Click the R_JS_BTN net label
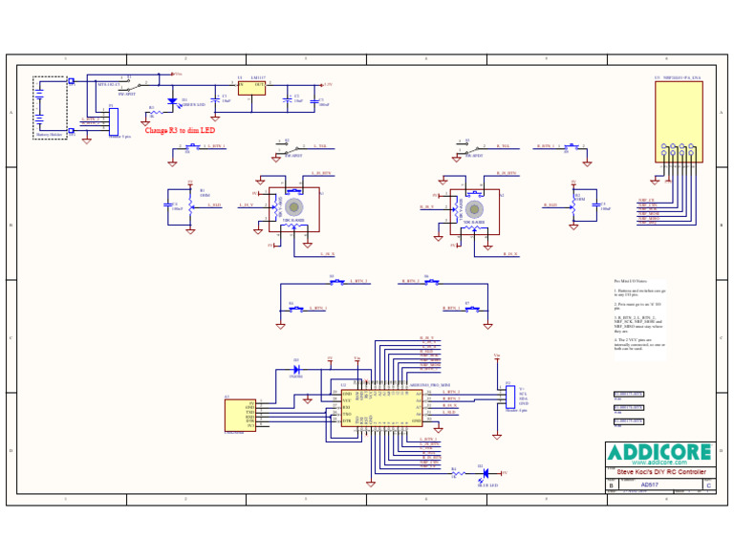Screen dimensions: 734x560 [506, 173]
